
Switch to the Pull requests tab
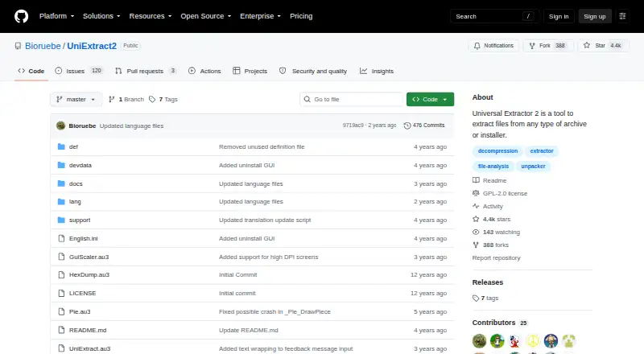tap(146, 71)
